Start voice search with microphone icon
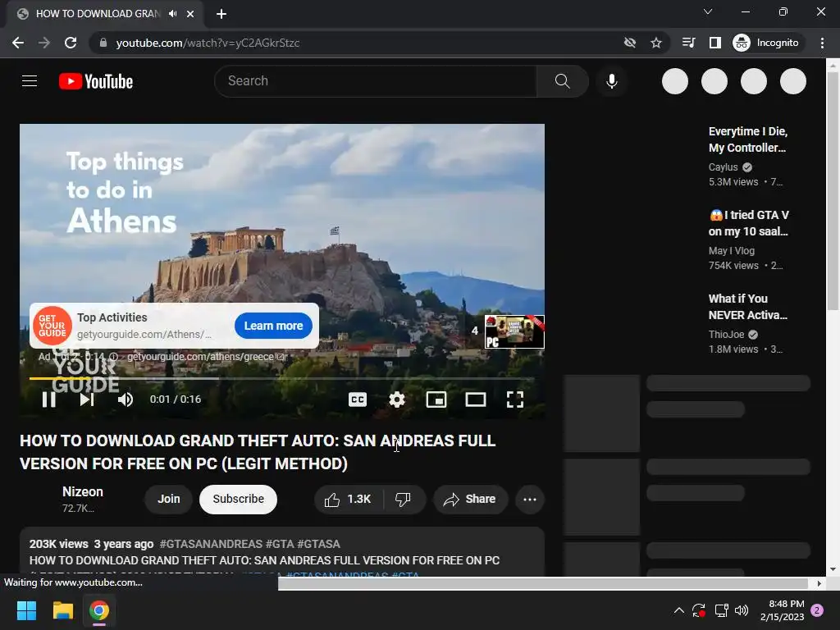840x630 pixels. pos(611,81)
